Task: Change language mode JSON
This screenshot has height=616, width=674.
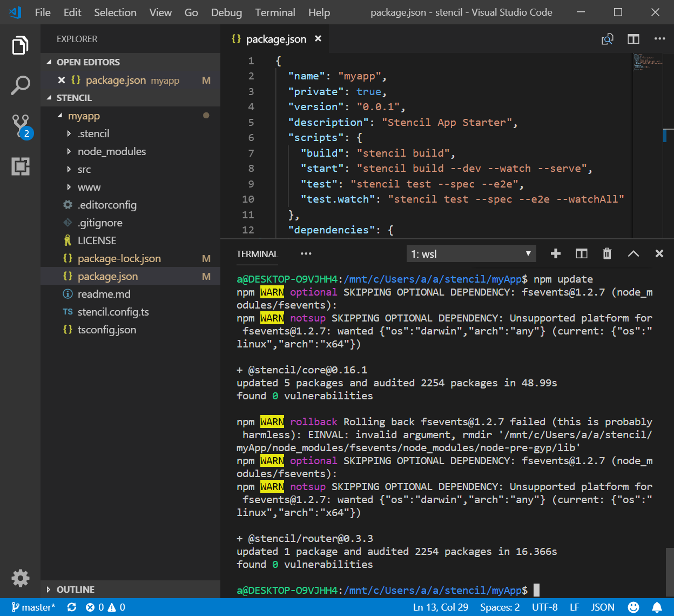Action: [603, 607]
